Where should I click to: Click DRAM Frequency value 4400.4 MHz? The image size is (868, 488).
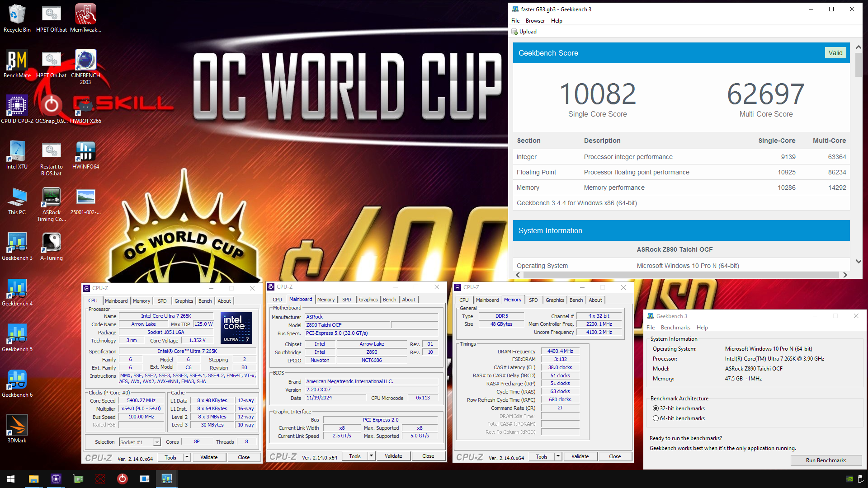click(x=560, y=351)
